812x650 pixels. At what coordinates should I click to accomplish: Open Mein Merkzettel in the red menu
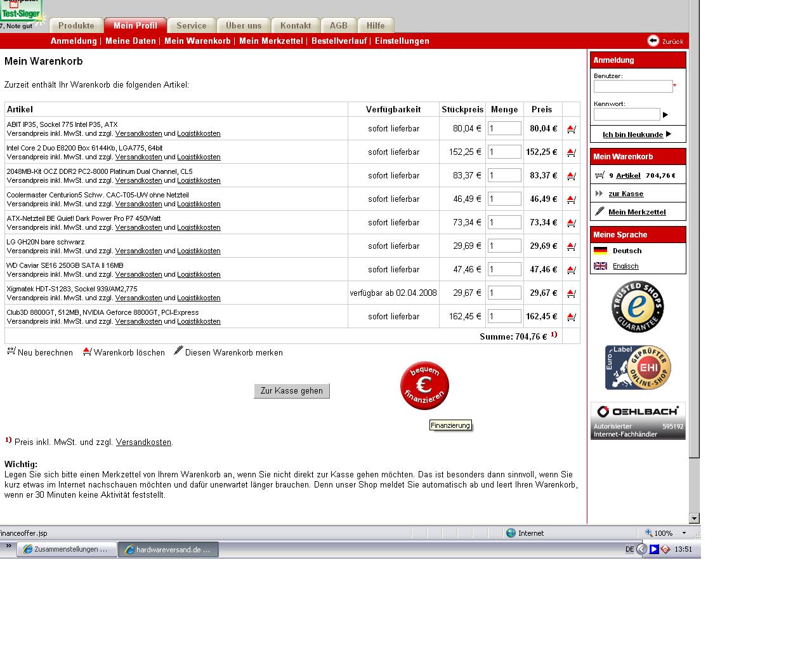pyautogui.click(x=271, y=41)
